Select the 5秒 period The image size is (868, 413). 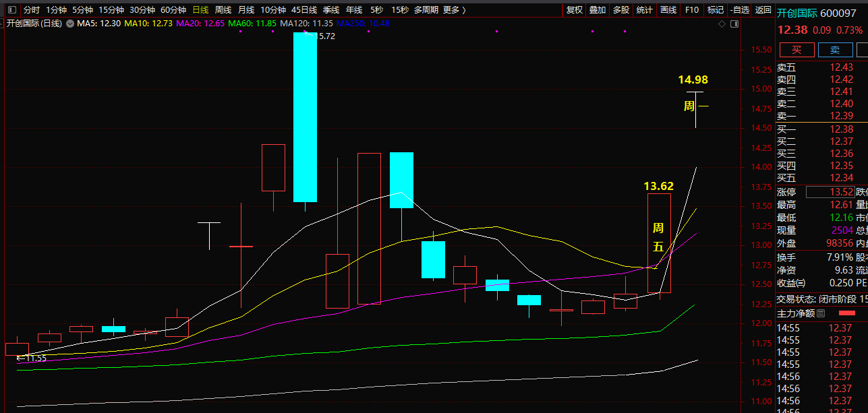pos(376,10)
